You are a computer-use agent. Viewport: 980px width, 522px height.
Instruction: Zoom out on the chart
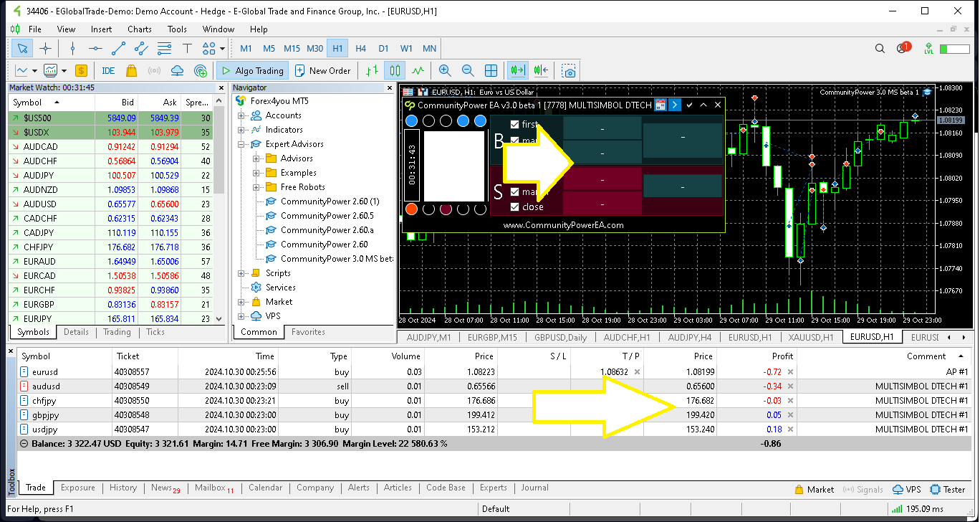click(x=468, y=71)
